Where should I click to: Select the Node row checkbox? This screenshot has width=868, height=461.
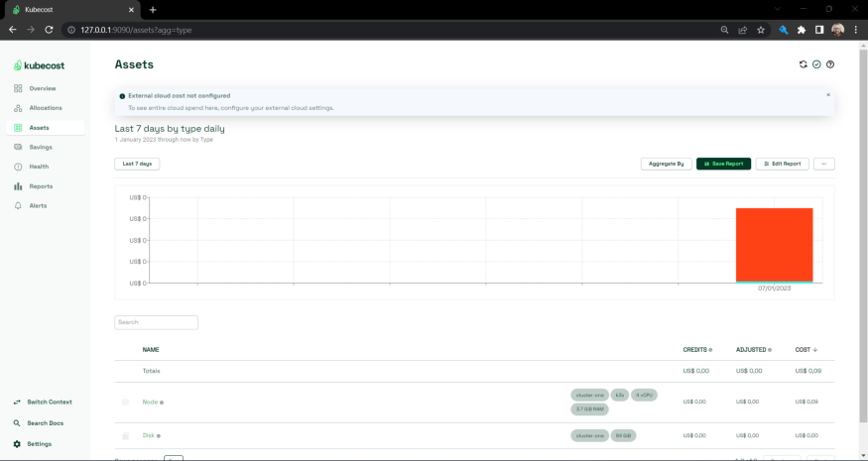click(x=125, y=403)
